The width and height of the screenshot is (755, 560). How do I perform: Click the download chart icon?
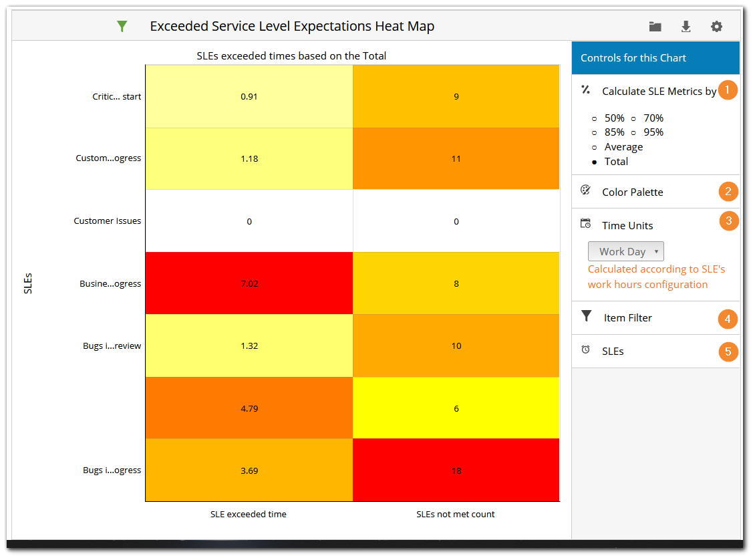point(686,27)
